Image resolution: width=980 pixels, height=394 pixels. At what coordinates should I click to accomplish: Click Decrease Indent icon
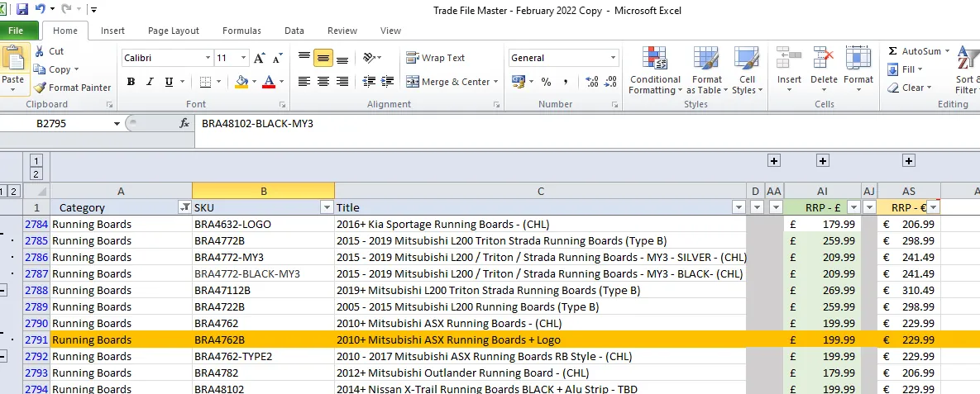click(369, 82)
